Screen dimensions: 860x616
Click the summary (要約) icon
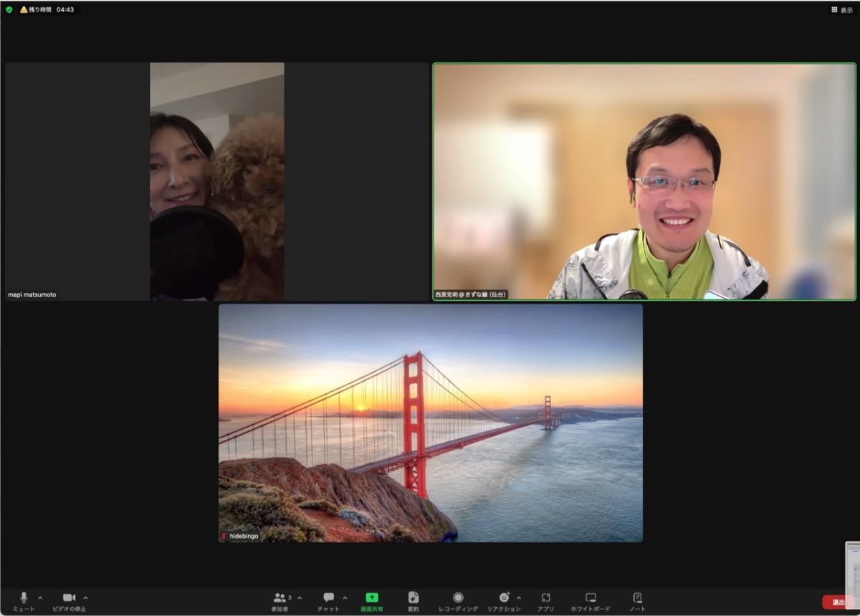[414, 600]
